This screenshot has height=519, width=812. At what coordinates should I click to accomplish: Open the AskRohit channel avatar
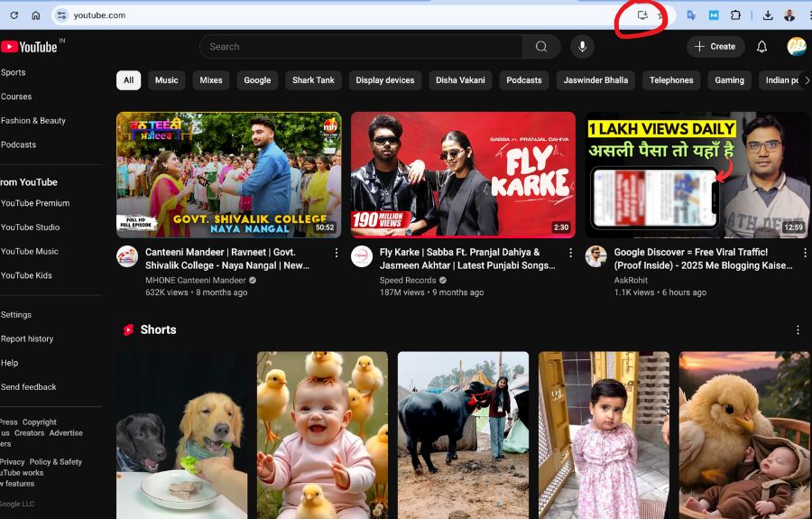tap(595, 256)
